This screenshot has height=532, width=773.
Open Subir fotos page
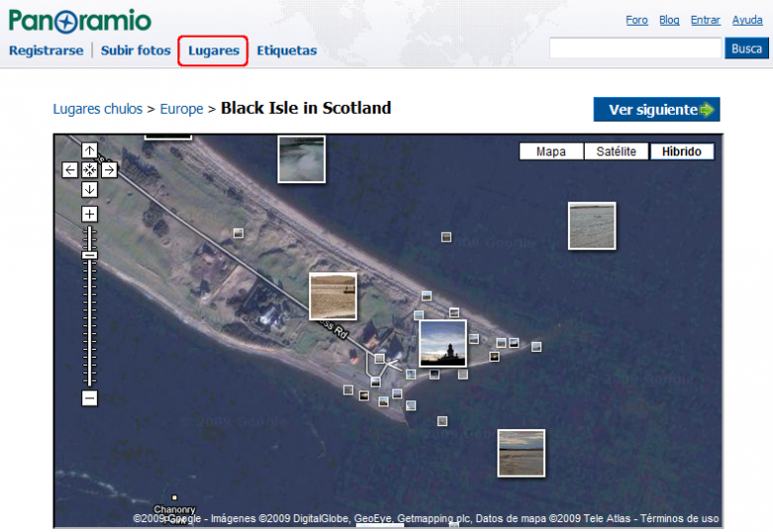point(136,51)
